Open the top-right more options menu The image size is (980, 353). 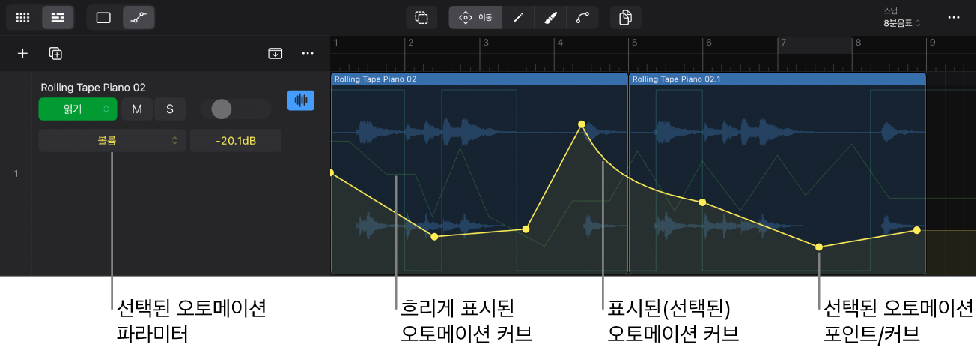(x=954, y=17)
